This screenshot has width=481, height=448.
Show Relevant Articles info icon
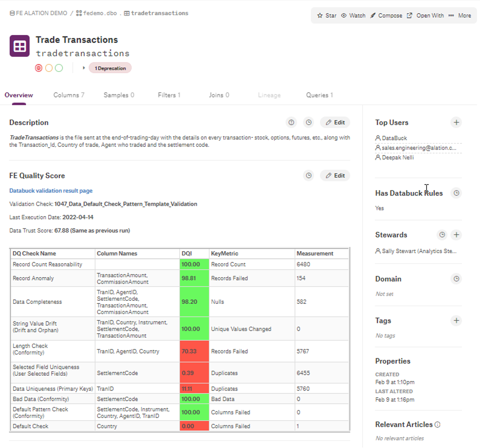[x=438, y=425]
